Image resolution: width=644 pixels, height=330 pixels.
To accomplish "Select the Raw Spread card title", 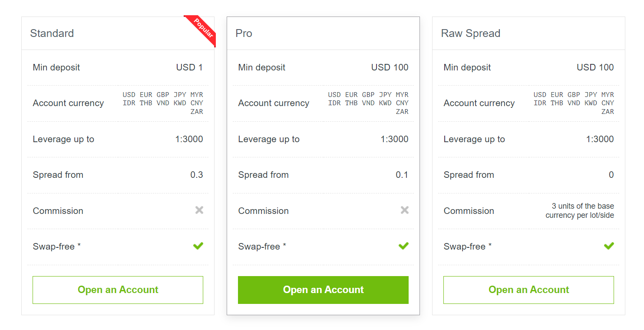I will 471,33.
